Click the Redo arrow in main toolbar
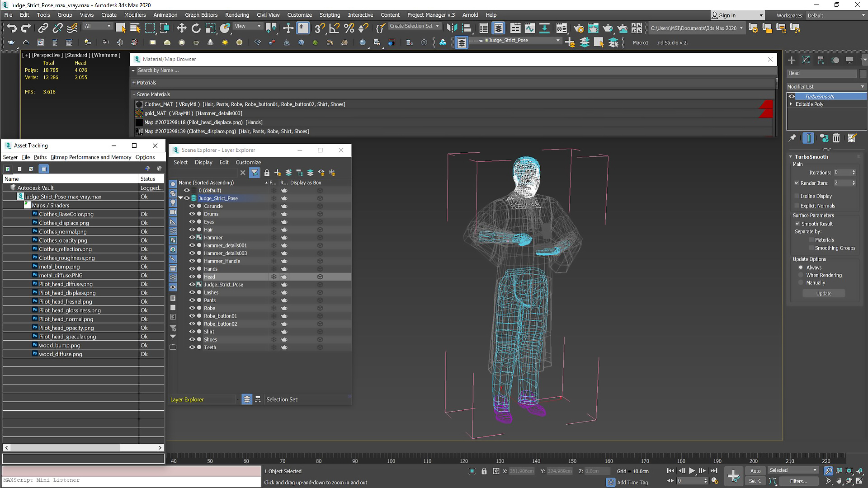This screenshot has width=868, height=488. tap(26, 28)
